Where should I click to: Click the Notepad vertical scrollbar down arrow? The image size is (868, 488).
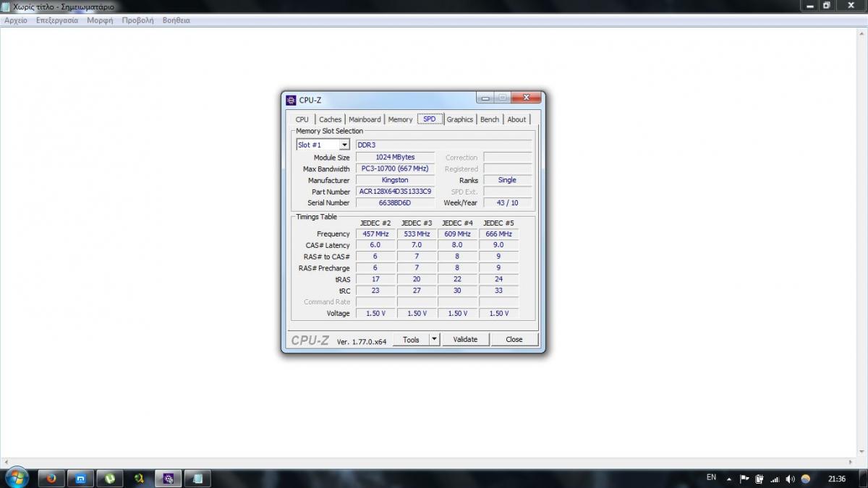(x=863, y=452)
